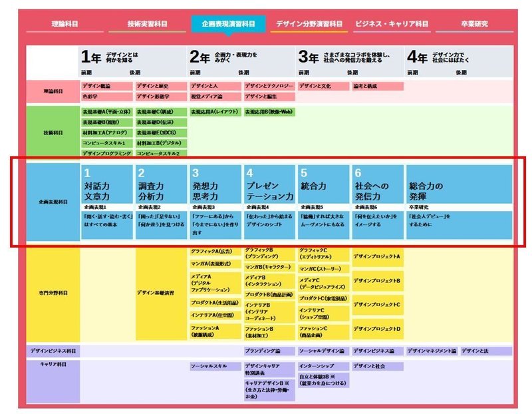Viewport: 532px width, 414px height.
Task: Click the ブランディング論 cell
Action: (269, 351)
